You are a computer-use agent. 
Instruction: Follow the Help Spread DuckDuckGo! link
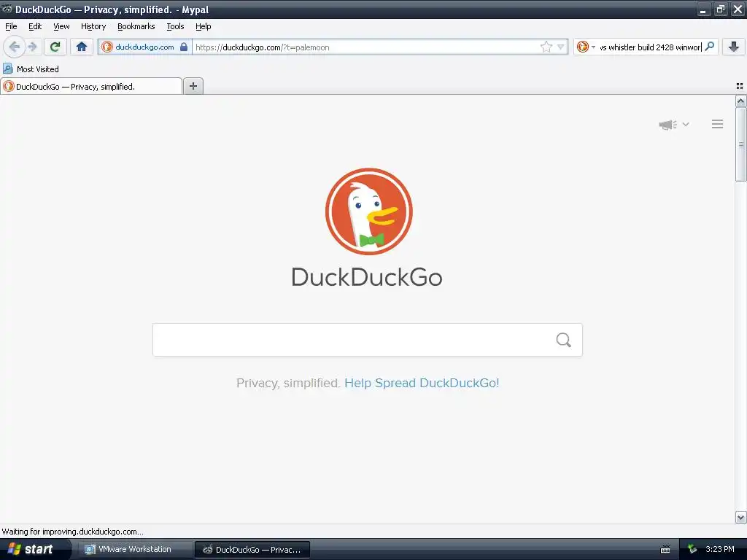coord(422,383)
